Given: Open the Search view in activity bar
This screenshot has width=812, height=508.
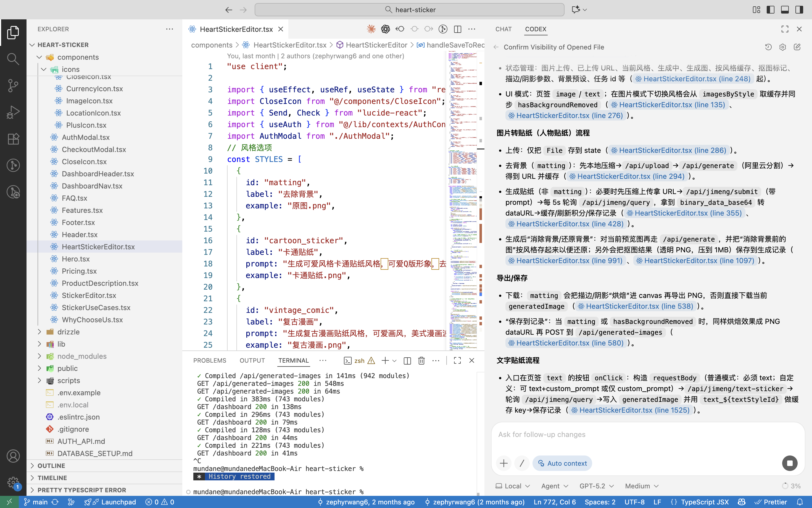Looking at the screenshot, I should pos(13,59).
